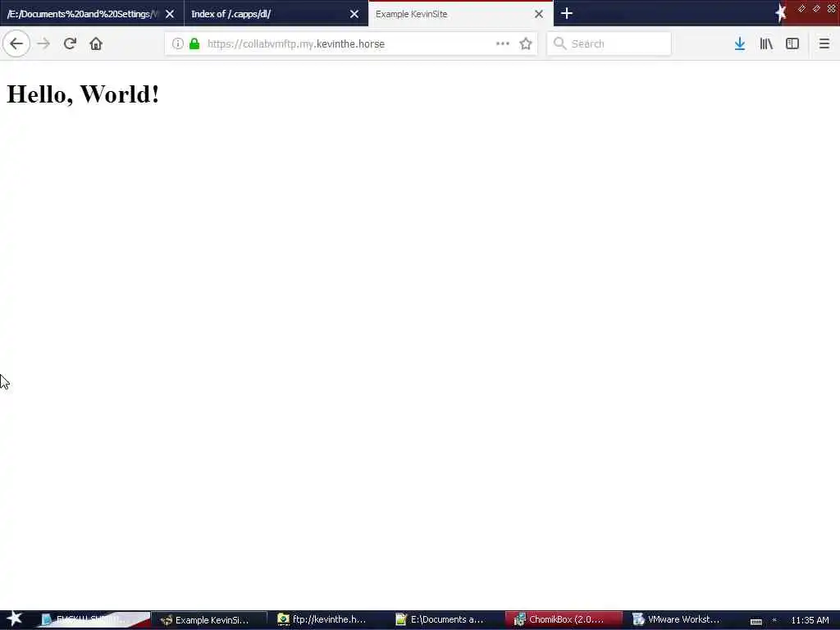
Task: Close the E:/Documents and Settings tab
Action: 170,14
